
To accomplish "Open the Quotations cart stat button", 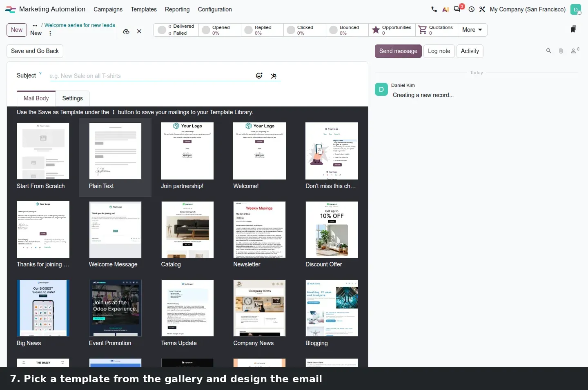I will tap(437, 30).
